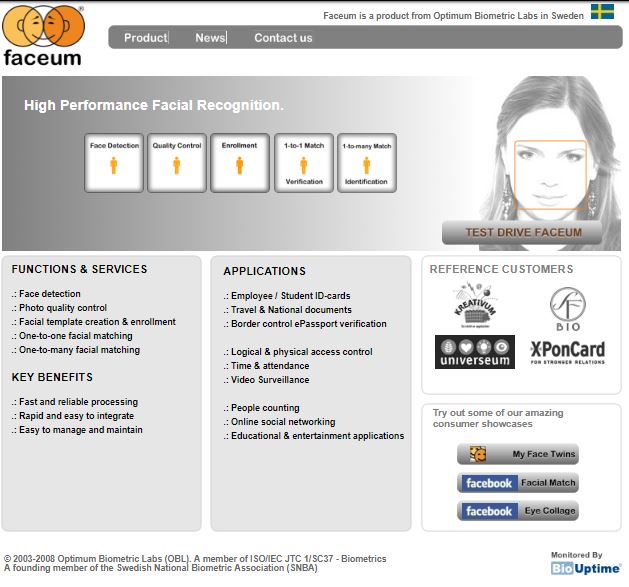The height and width of the screenshot is (587, 629).
Task: Open the Universeum customer logo
Action: coord(475,352)
